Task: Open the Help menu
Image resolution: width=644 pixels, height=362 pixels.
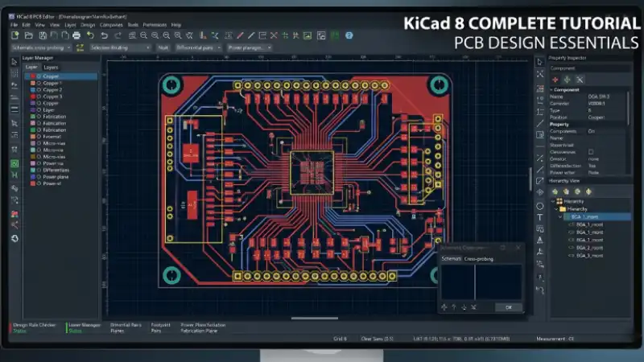Action: click(176, 25)
